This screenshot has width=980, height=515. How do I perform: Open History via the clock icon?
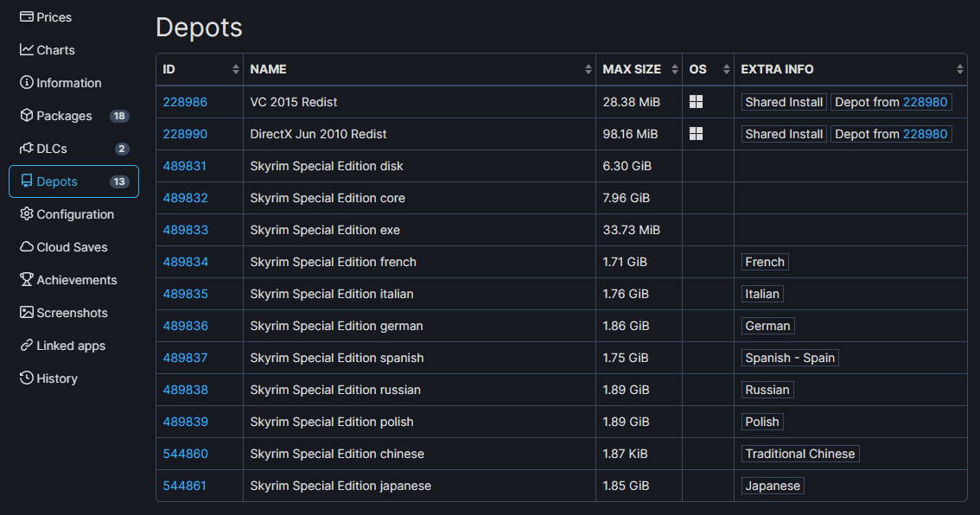pyautogui.click(x=26, y=378)
